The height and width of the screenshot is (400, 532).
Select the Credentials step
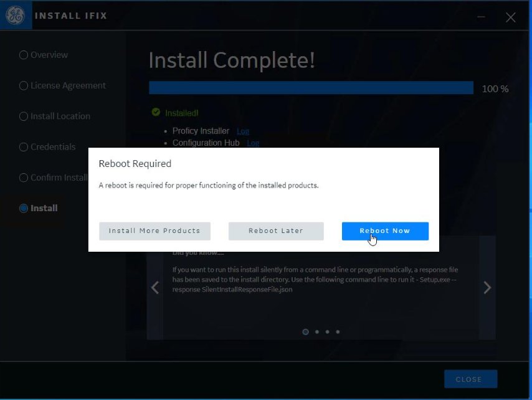47,147
